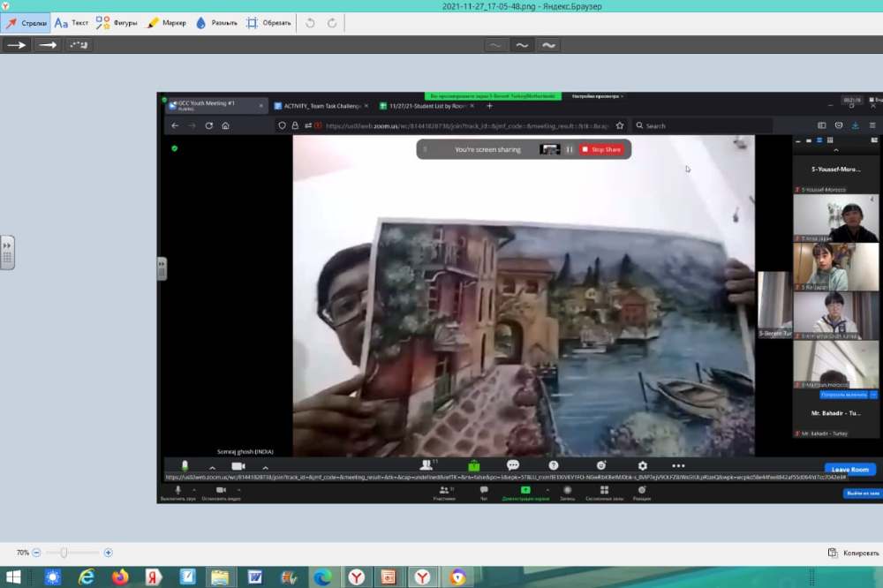Image resolution: width=883 pixels, height=588 pixels.
Task: Select the Стрелки arrow tool
Action: pos(26,23)
